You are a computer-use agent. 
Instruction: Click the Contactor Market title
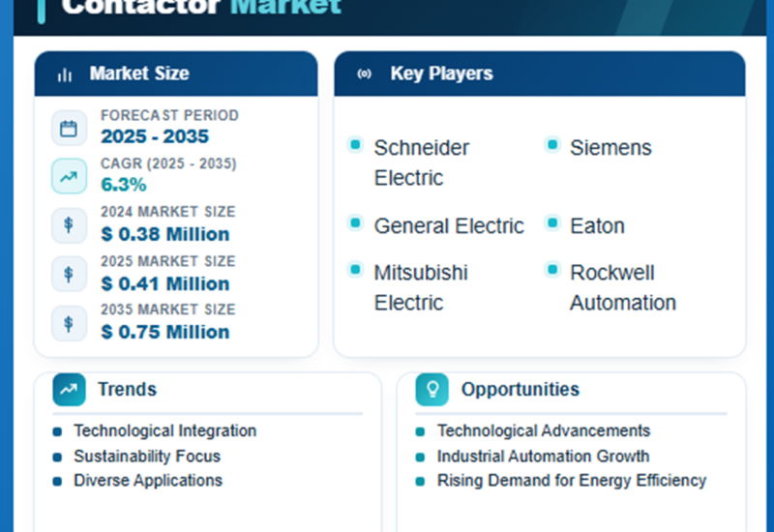[x=201, y=7]
